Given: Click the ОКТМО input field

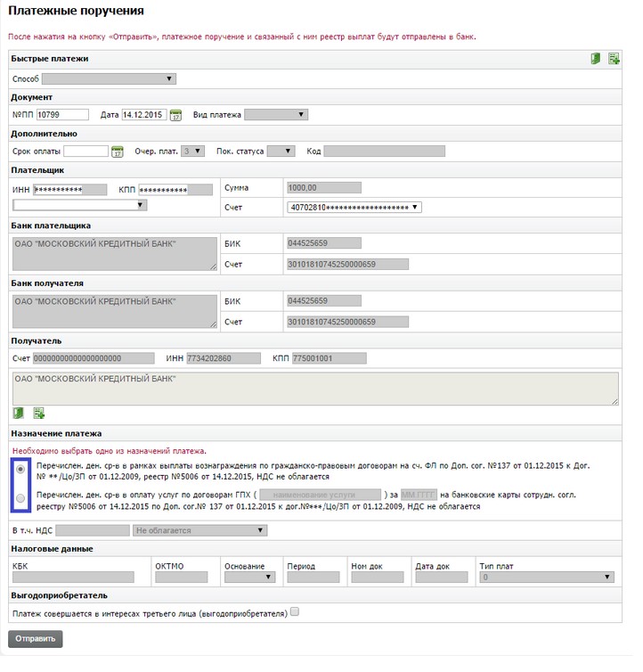Looking at the screenshot, I should click(x=181, y=578).
